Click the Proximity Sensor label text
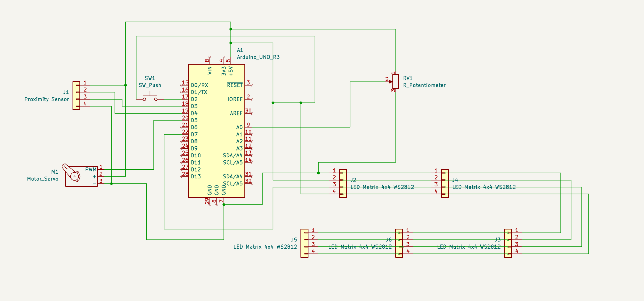Screen dimensions: 644x301 point(46,99)
